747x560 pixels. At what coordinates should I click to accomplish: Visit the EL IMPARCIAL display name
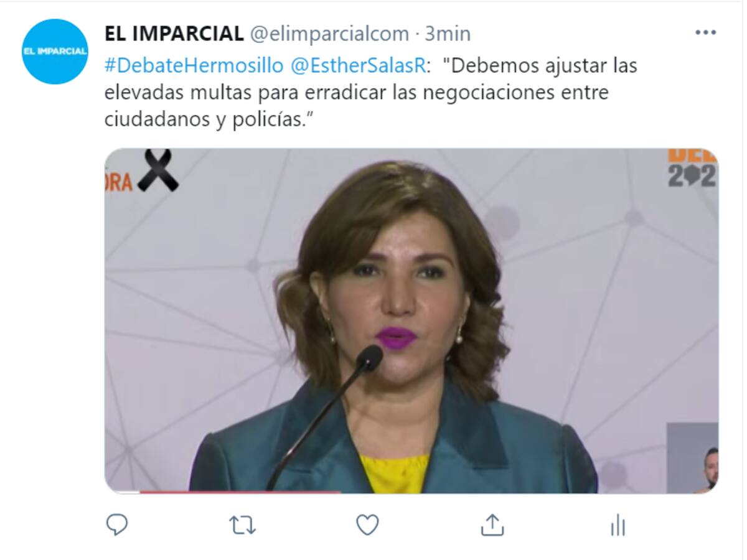(174, 34)
